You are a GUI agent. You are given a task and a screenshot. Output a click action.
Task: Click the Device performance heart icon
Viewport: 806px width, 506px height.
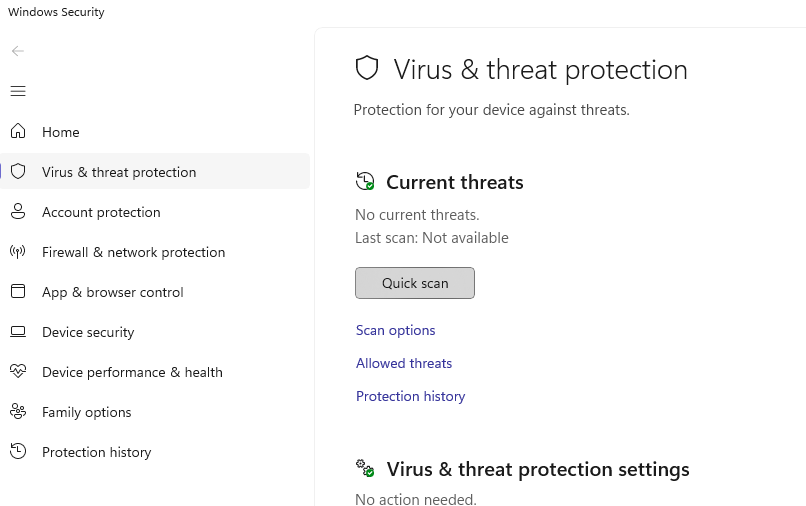tap(18, 371)
